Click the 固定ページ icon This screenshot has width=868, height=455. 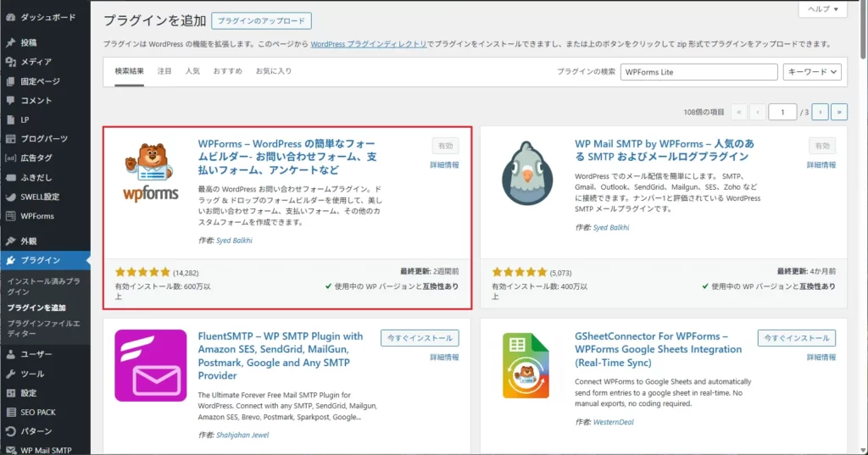pos(10,81)
